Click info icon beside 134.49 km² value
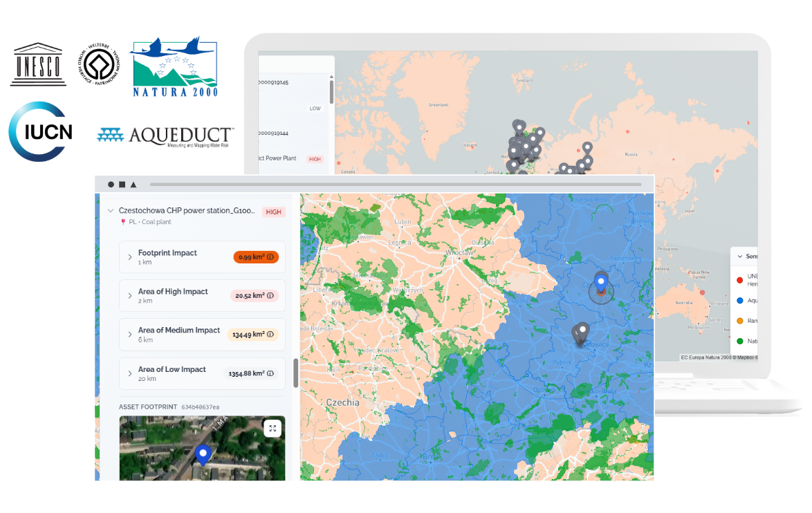 click(270, 335)
